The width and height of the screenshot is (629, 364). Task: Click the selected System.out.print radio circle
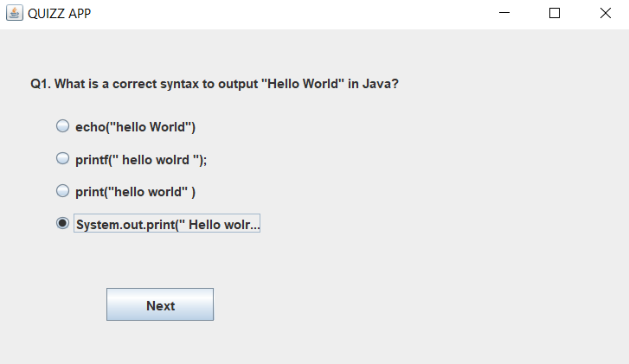(62, 223)
